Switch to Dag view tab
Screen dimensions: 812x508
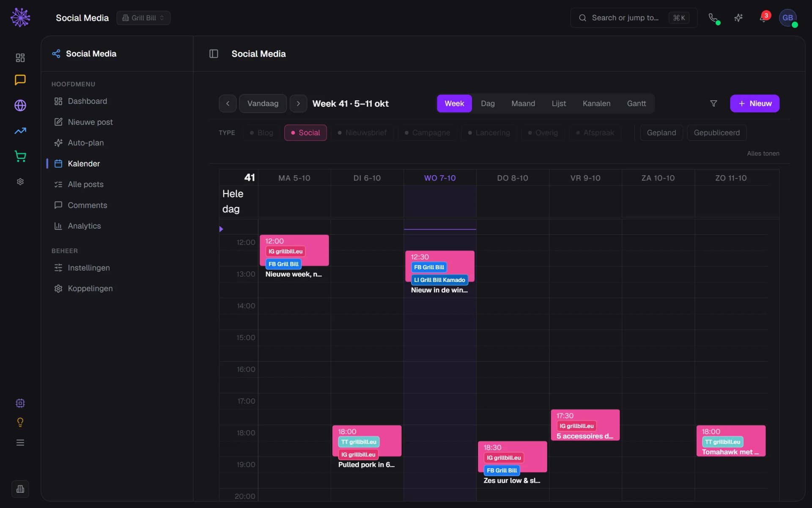tap(488, 103)
